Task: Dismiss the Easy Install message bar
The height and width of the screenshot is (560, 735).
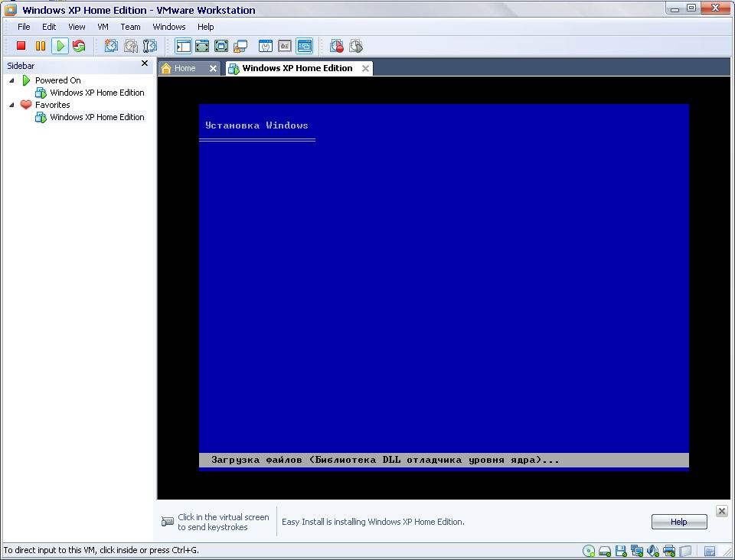Action: point(722,511)
